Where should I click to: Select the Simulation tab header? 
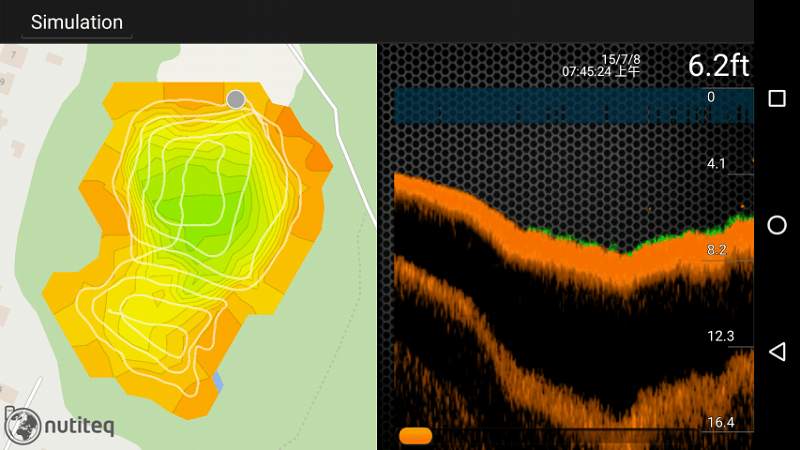click(x=77, y=22)
